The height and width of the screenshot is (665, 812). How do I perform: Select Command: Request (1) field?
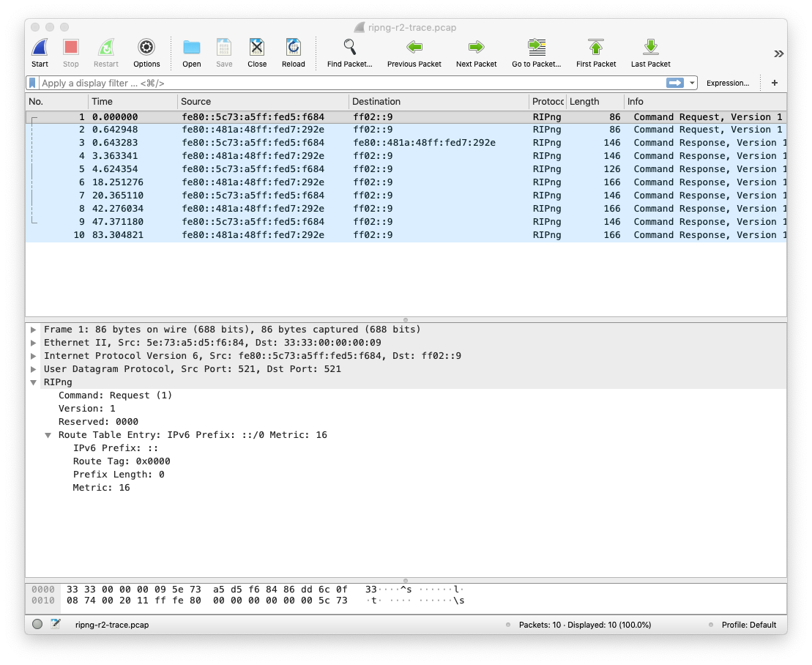pyautogui.click(x=115, y=395)
